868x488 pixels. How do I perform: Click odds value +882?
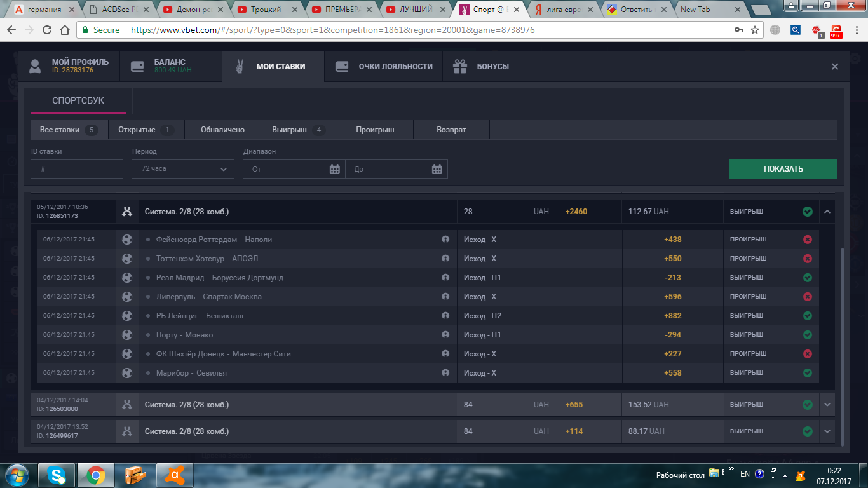(673, 316)
